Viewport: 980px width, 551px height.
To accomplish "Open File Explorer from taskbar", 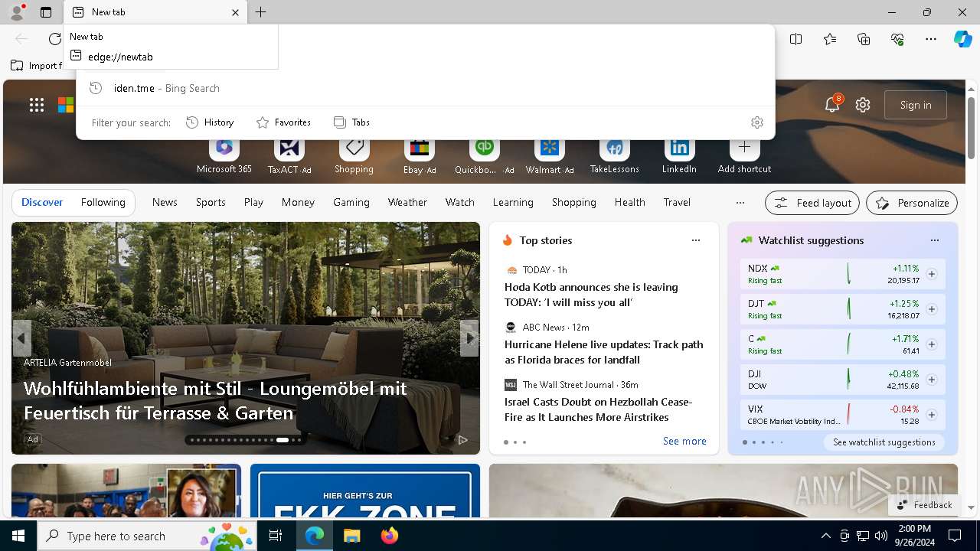I will tap(351, 536).
